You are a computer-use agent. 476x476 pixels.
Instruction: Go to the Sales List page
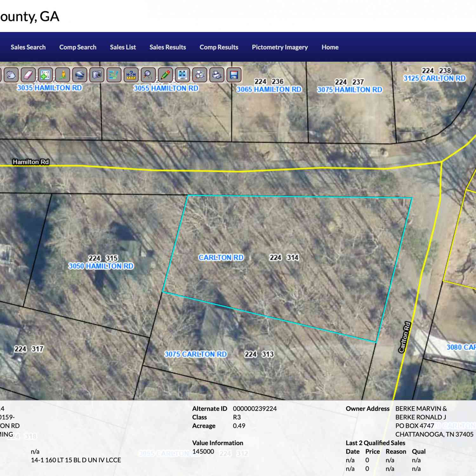(x=123, y=47)
